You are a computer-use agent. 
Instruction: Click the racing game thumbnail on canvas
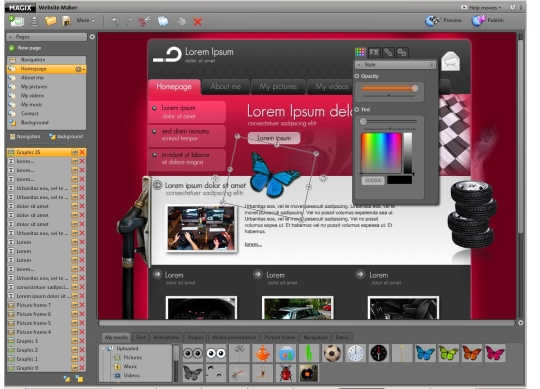tap(201, 228)
